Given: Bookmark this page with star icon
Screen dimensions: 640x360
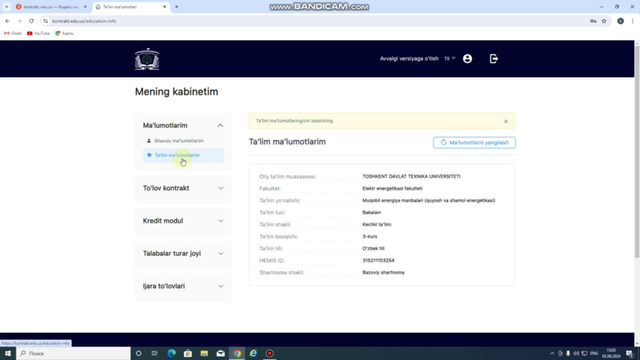Looking at the screenshot, I should pos(604,21).
